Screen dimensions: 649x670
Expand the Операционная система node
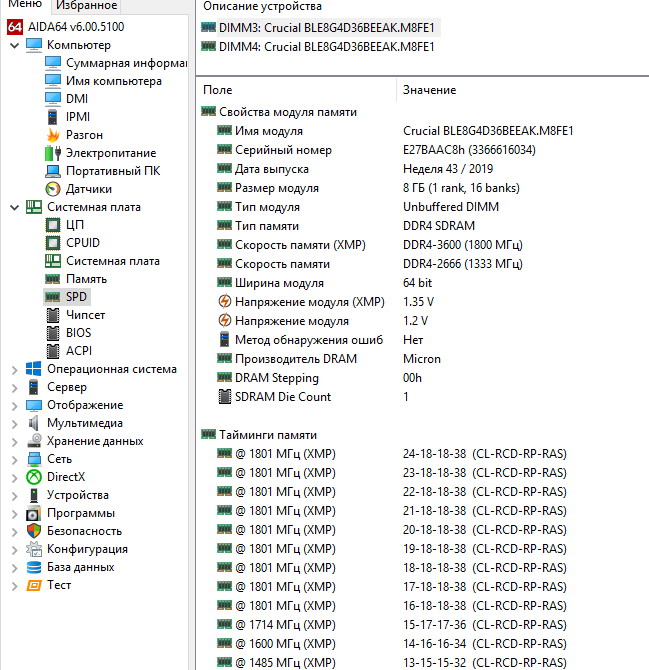[x=15, y=370]
